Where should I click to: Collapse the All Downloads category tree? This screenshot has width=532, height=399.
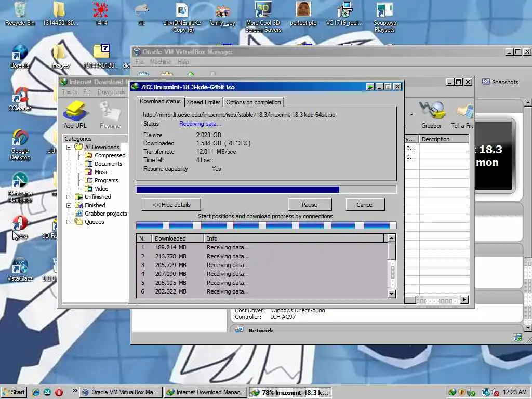69,147
